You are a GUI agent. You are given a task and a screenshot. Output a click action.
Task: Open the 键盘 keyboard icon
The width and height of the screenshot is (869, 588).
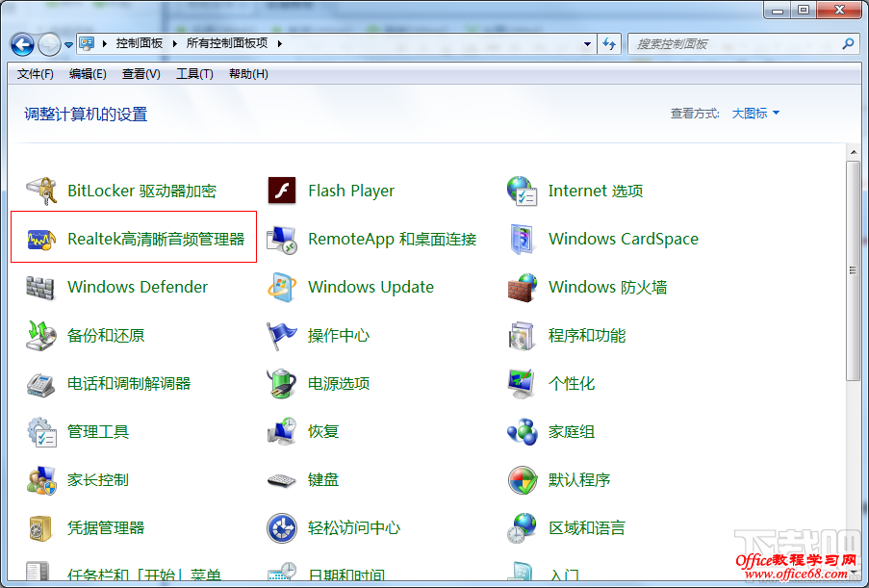click(x=282, y=480)
